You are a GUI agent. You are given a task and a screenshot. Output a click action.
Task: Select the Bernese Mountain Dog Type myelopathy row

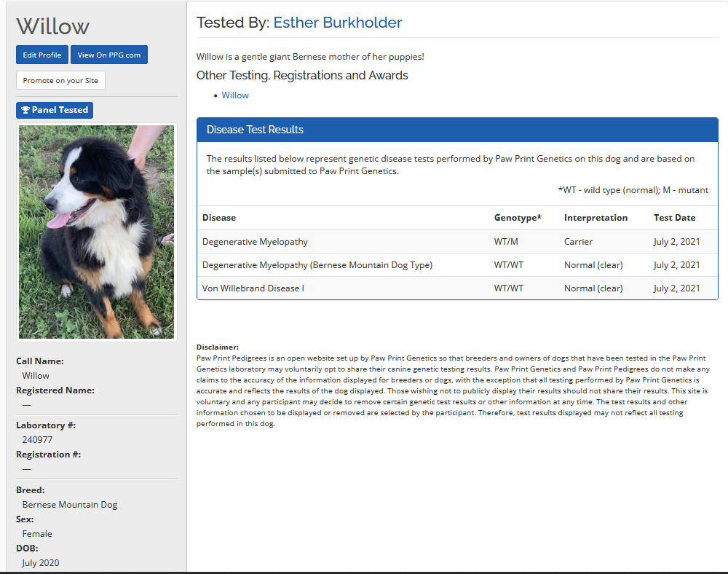(x=317, y=265)
